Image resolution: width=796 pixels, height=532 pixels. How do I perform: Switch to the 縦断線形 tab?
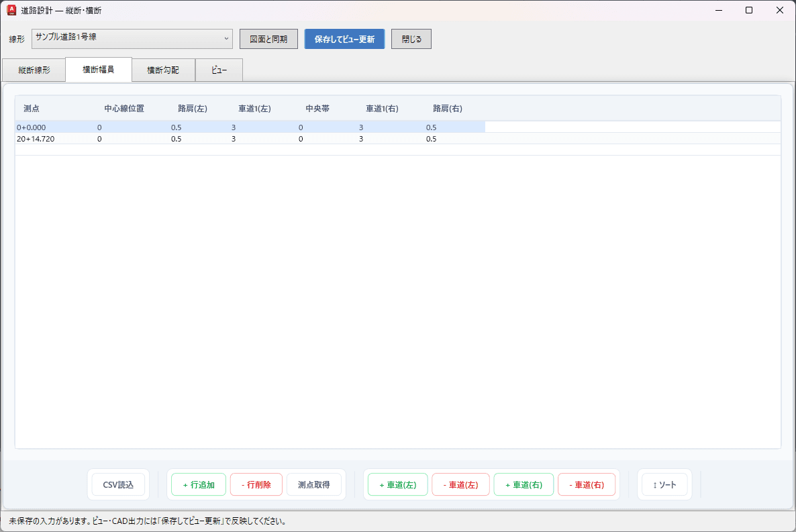[34, 70]
